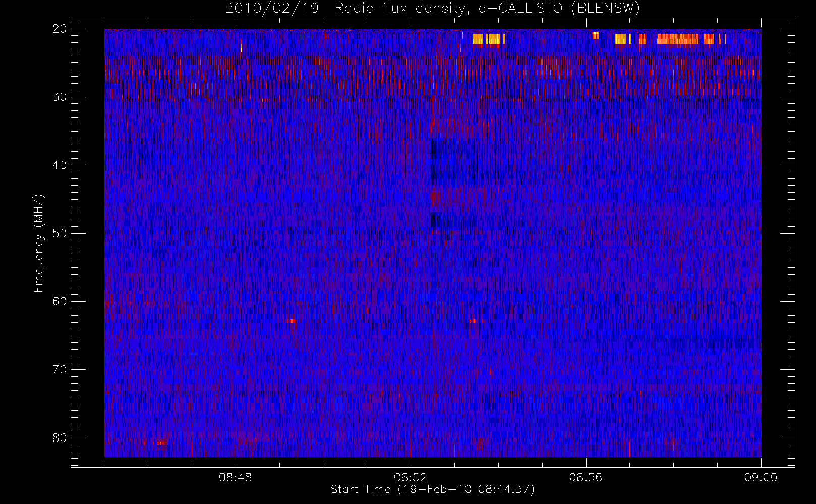Click the 'Start Time (19-Feb-10 08:44:37)' label

coord(432,489)
